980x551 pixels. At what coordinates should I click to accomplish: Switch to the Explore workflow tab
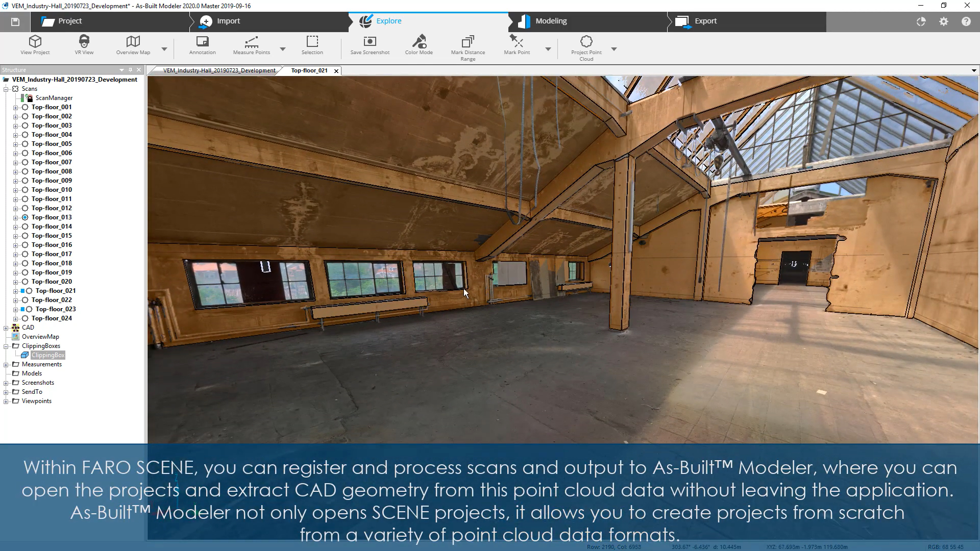[x=428, y=21]
